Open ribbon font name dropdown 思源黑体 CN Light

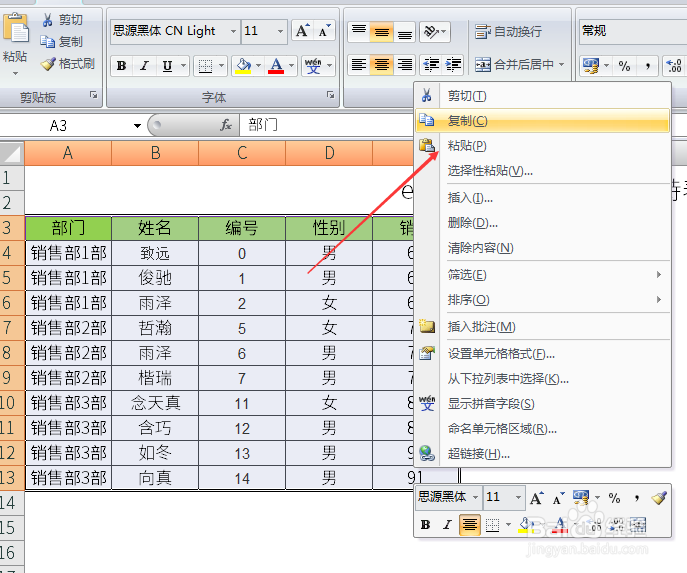234,31
